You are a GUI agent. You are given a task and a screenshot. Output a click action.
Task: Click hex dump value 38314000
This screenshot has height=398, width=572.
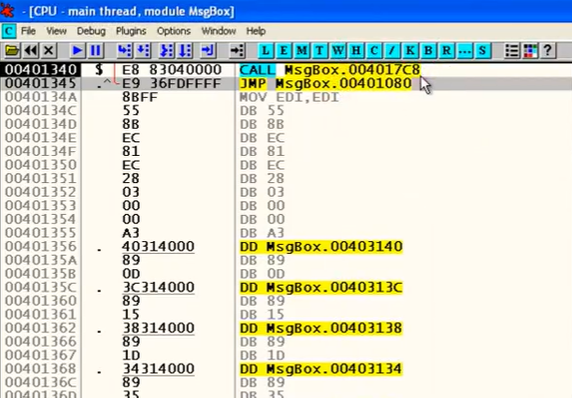(x=158, y=328)
